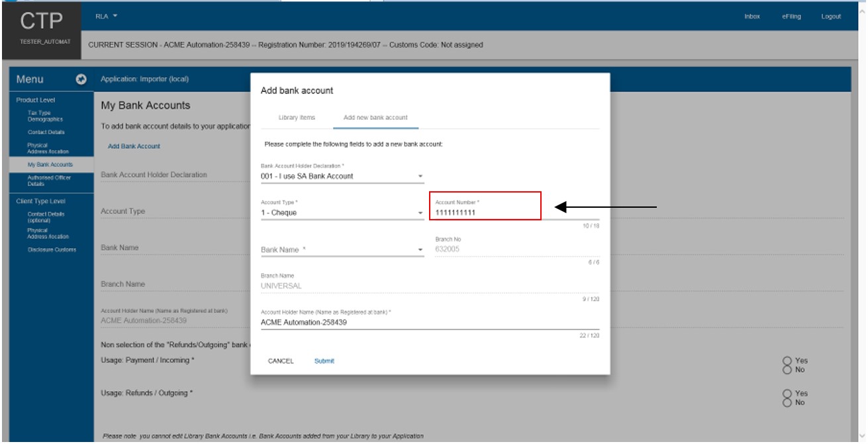Click the Submit button
This screenshot has height=444, width=868.
click(324, 361)
